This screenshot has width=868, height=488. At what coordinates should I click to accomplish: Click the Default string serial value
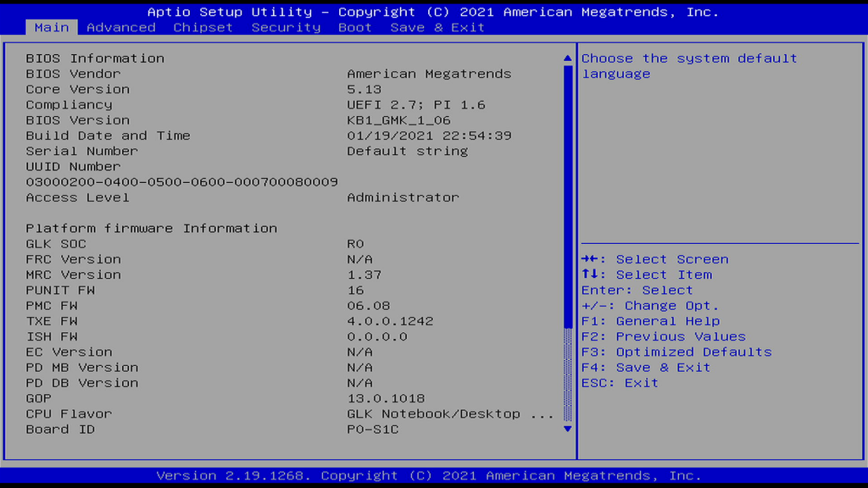(x=408, y=151)
